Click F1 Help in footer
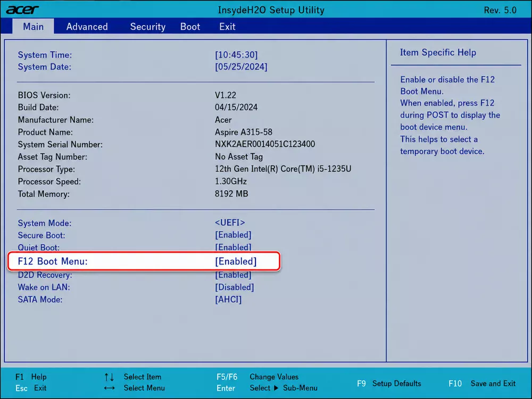Viewport: 532px width, 399px height. (31, 377)
